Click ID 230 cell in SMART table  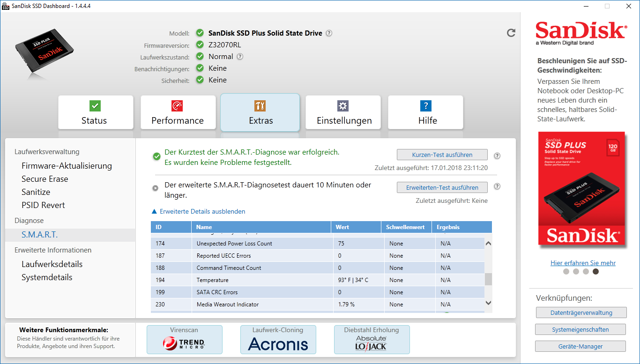(171, 305)
